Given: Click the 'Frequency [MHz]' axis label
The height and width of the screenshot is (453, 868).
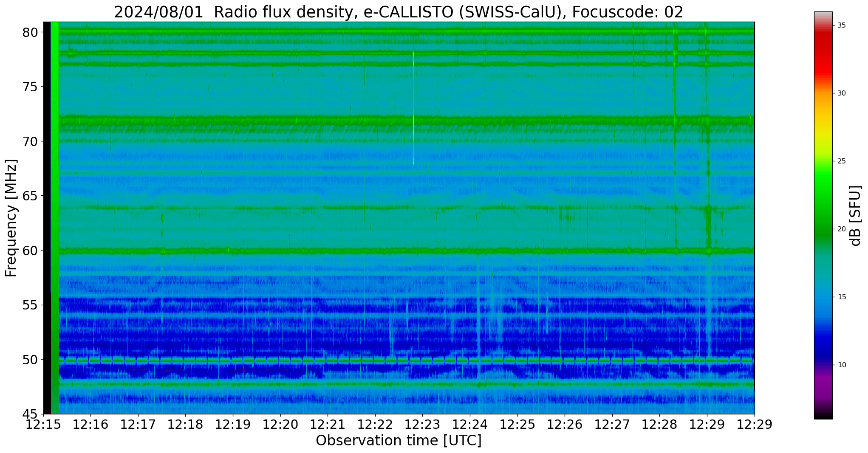Looking at the screenshot, I should click(11, 218).
